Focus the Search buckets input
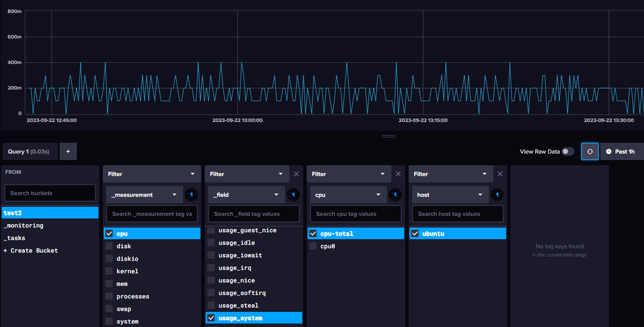 [x=50, y=193]
